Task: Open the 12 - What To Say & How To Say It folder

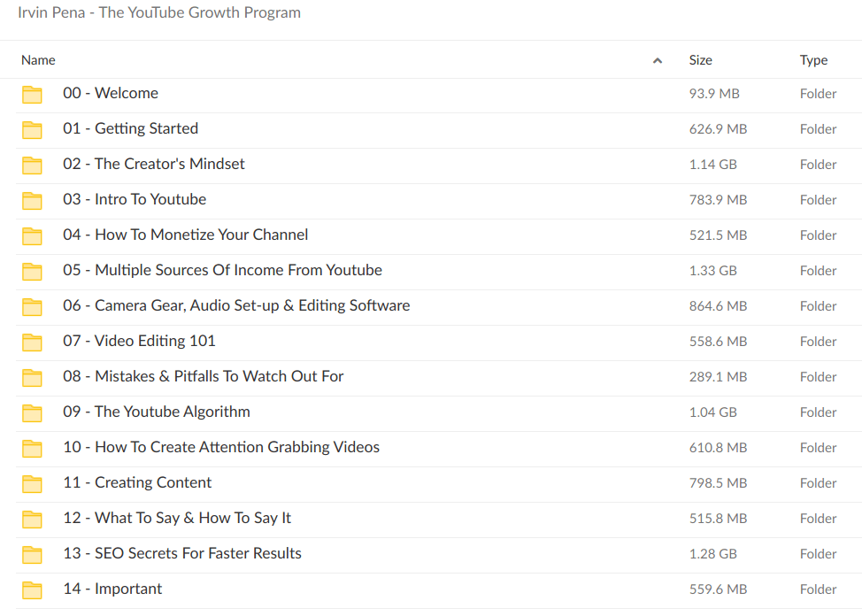Action: [177, 518]
